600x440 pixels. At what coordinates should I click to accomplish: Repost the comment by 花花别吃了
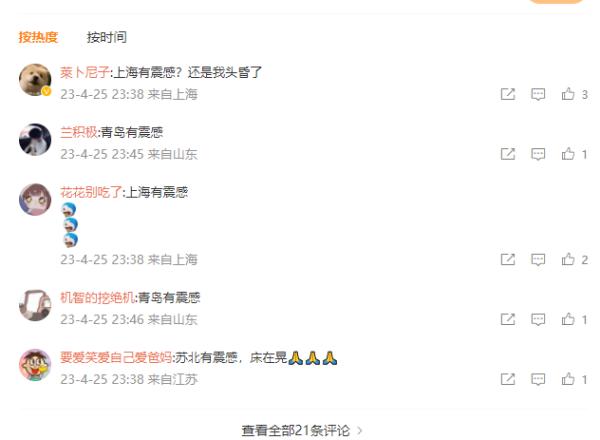(x=508, y=259)
